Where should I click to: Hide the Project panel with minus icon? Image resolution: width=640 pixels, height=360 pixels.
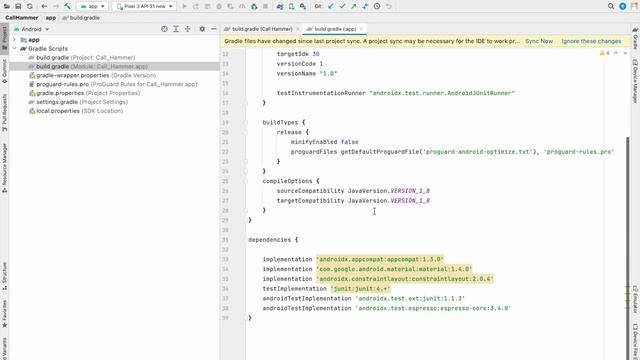coord(213,29)
